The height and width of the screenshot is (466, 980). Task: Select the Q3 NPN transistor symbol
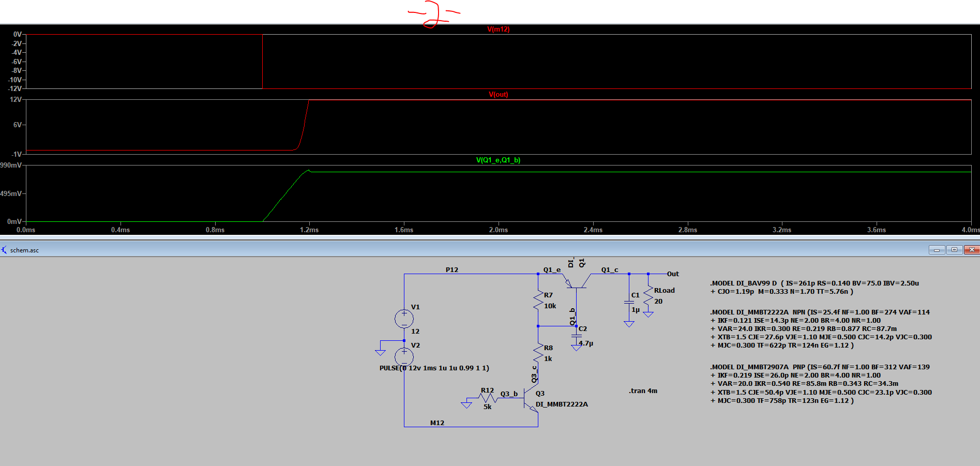tap(532, 398)
